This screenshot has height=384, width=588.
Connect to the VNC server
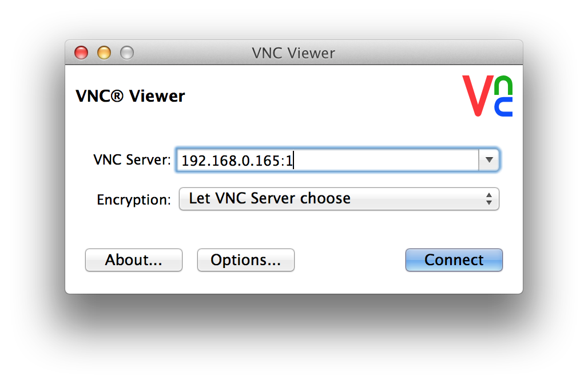(454, 259)
